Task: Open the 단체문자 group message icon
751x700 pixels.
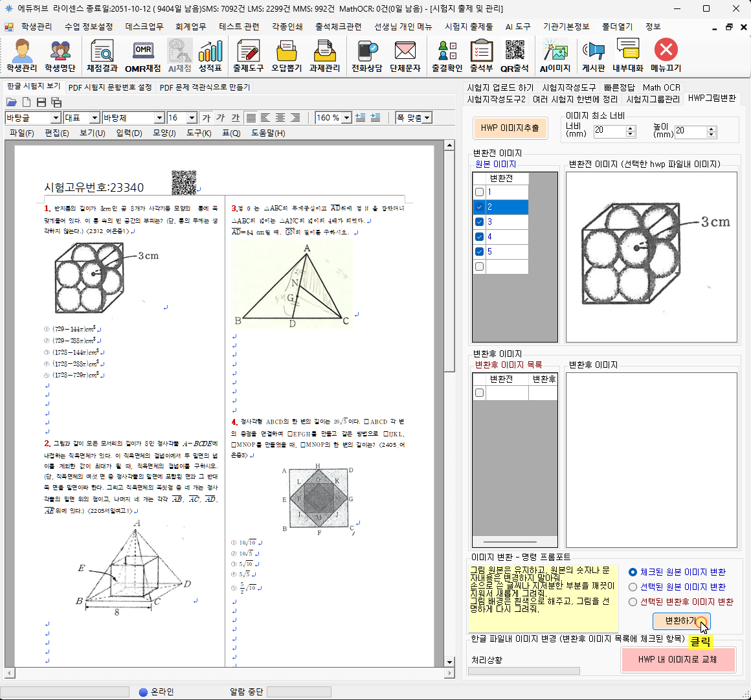Action: tap(405, 56)
